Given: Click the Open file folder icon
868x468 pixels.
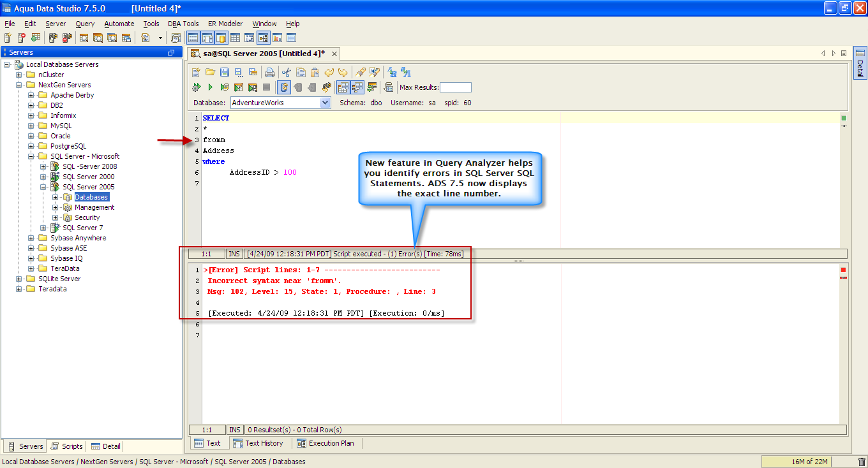Looking at the screenshot, I should pyautogui.click(x=209, y=72).
